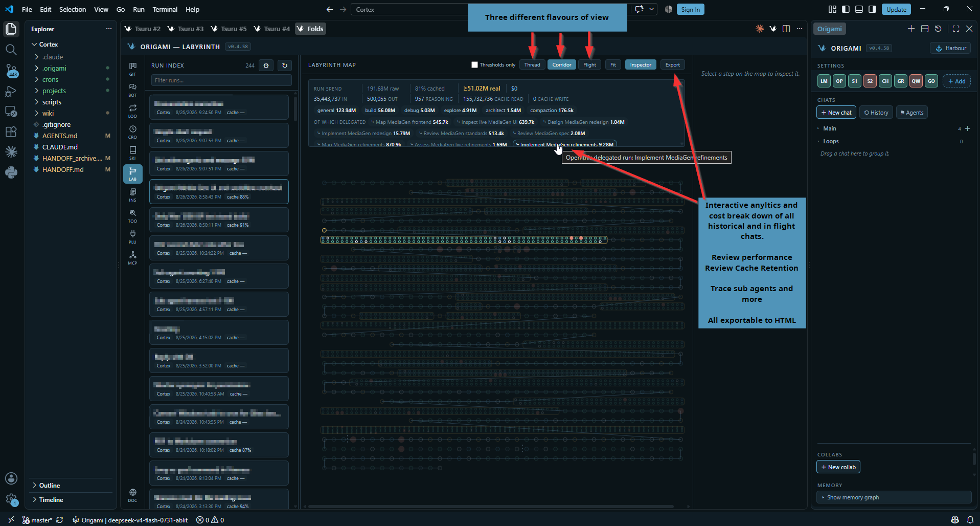The height and width of the screenshot is (526, 980).
Task: Open the Help menu
Action: point(193,9)
